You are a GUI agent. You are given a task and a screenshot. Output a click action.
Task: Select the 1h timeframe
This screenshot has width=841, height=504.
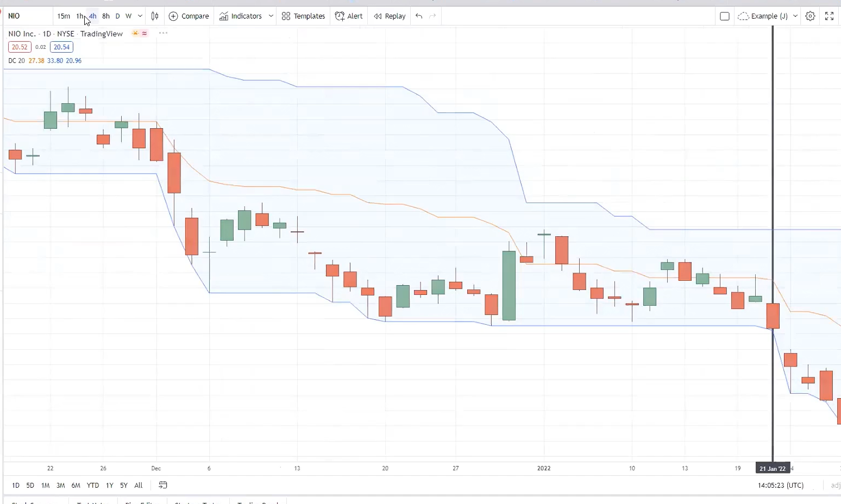pyautogui.click(x=80, y=16)
